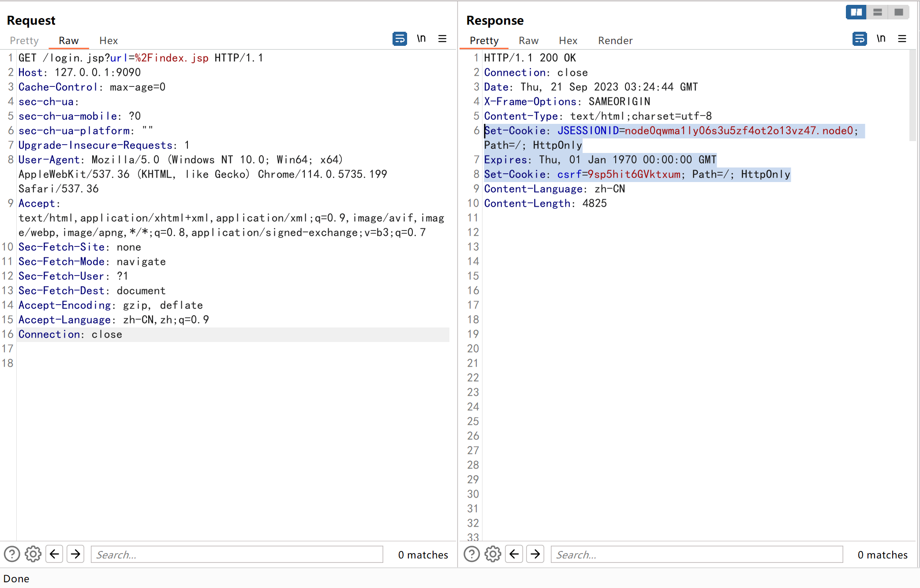This screenshot has width=920, height=588.
Task: Switch Response view to Hex tab
Action: [x=568, y=41]
